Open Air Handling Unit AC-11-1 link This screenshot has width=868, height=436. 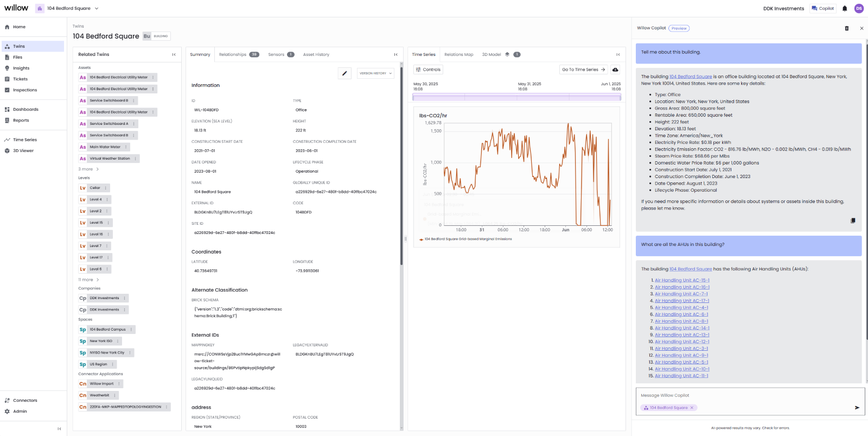pos(681,376)
